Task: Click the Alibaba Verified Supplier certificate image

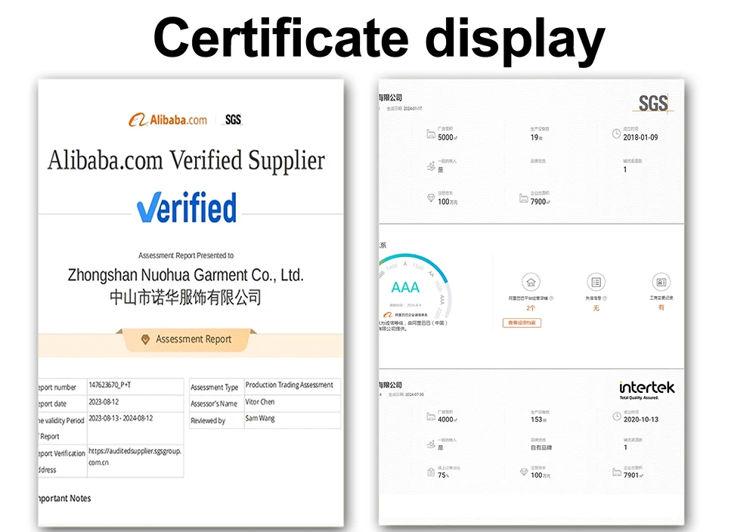Action: pyautogui.click(x=191, y=303)
